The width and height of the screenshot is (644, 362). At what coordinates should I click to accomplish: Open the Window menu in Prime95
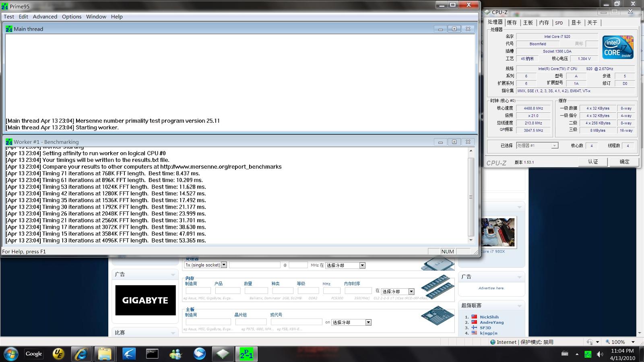pos(96,17)
